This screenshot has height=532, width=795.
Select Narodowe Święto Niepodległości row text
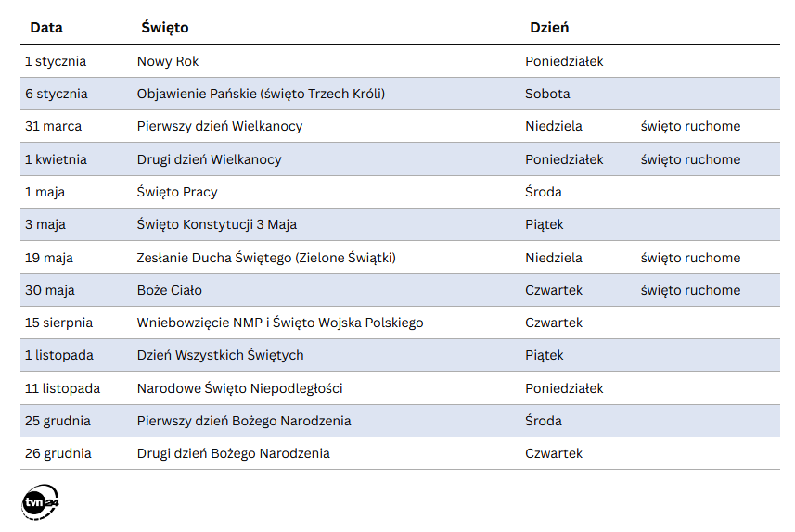pos(240,388)
